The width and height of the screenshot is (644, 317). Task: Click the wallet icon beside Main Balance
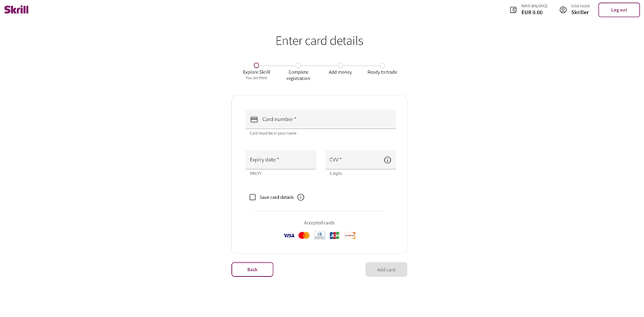pos(513,10)
